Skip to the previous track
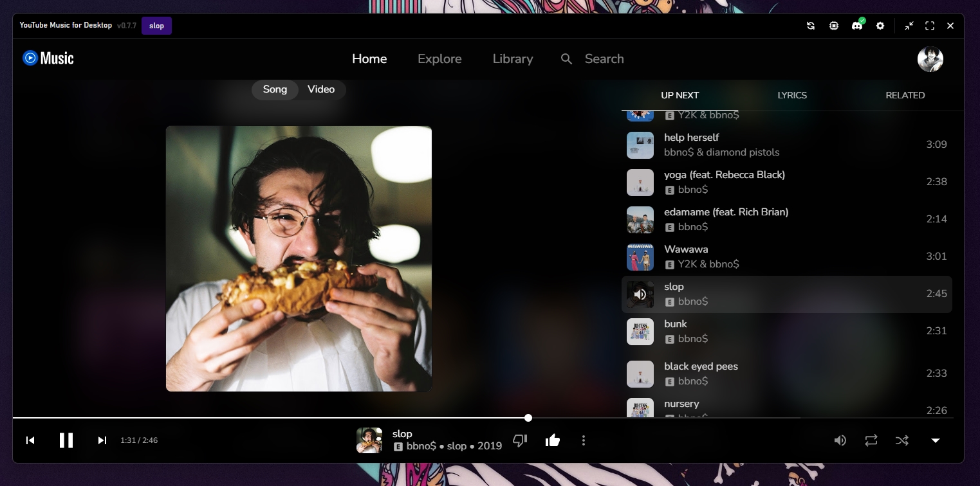This screenshot has width=980, height=486. [x=30, y=440]
